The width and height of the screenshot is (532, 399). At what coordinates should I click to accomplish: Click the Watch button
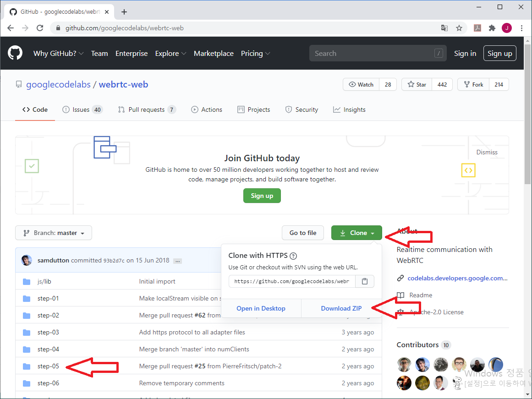pyautogui.click(x=362, y=84)
